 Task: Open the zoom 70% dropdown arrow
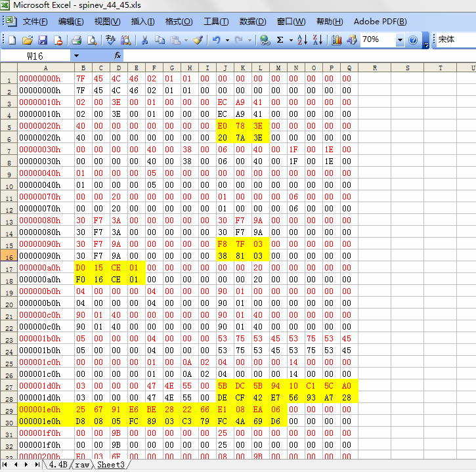click(x=400, y=40)
